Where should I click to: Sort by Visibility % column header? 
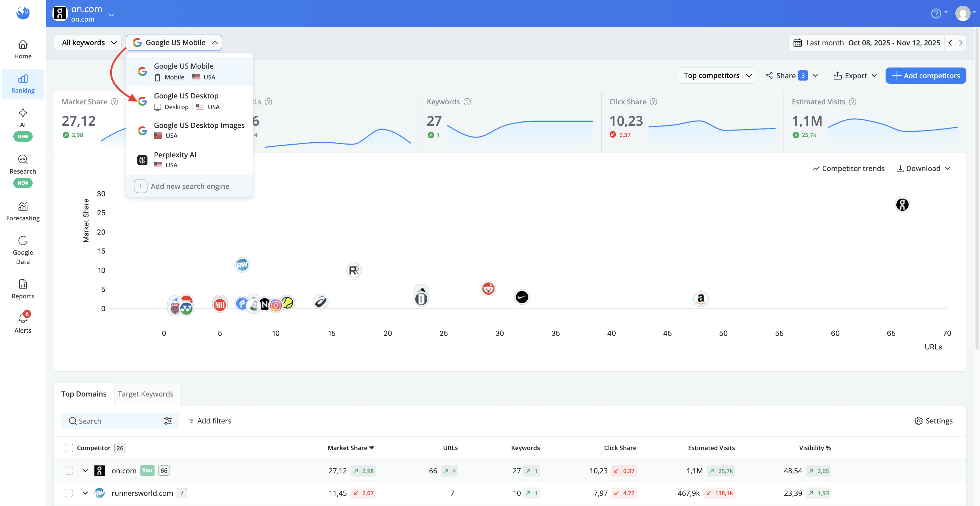coord(815,448)
